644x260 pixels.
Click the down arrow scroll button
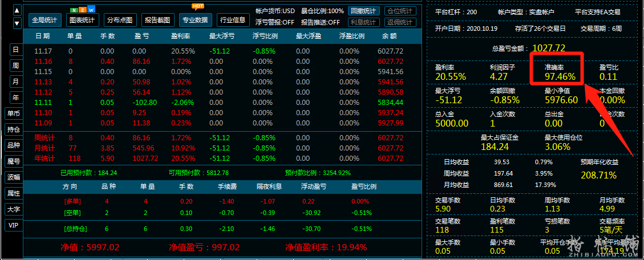17,23
